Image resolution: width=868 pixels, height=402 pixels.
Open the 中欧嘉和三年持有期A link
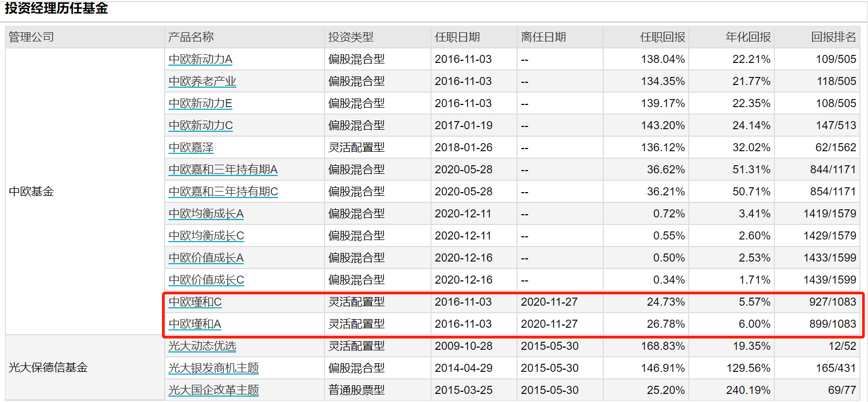(x=223, y=170)
